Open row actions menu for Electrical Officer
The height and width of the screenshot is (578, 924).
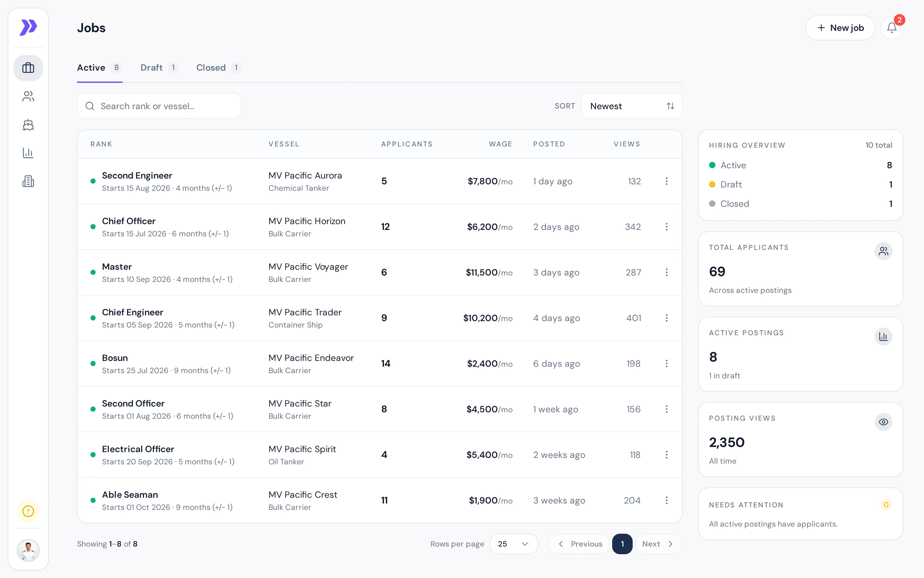pyautogui.click(x=667, y=454)
